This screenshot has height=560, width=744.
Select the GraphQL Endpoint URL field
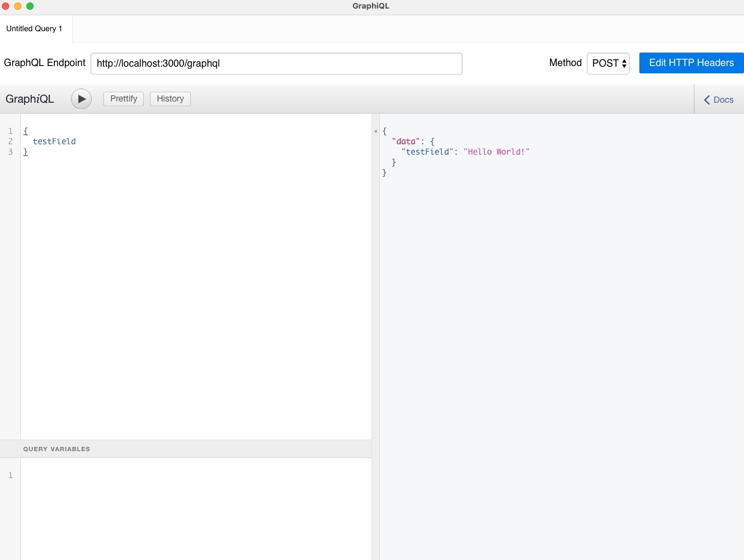[276, 63]
